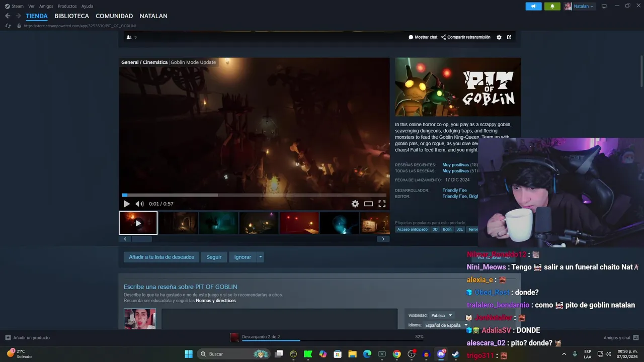The image size is (644, 362).
Task: Open the Big Picture mode monitor icon
Action: tap(604, 6)
